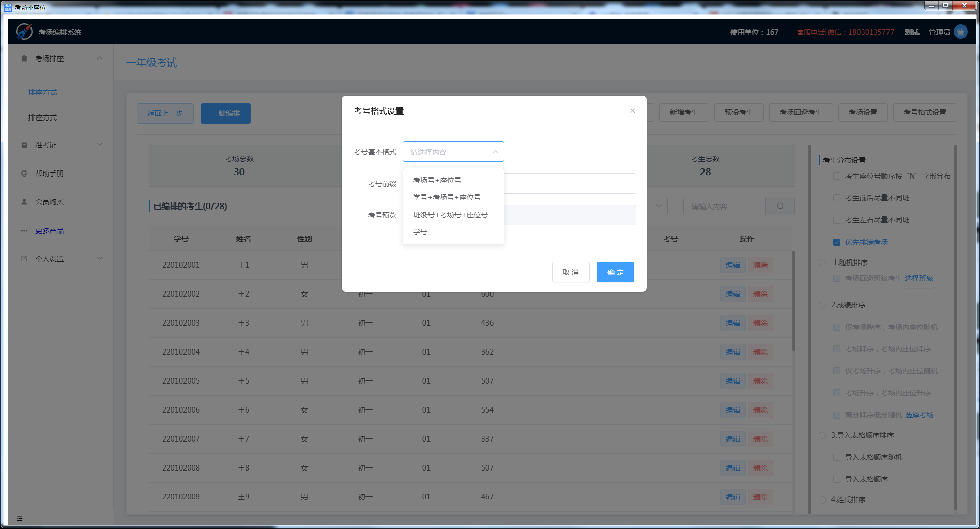This screenshot has width=980, height=529.
Task: Click the 一键编排 button
Action: [x=226, y=113]
